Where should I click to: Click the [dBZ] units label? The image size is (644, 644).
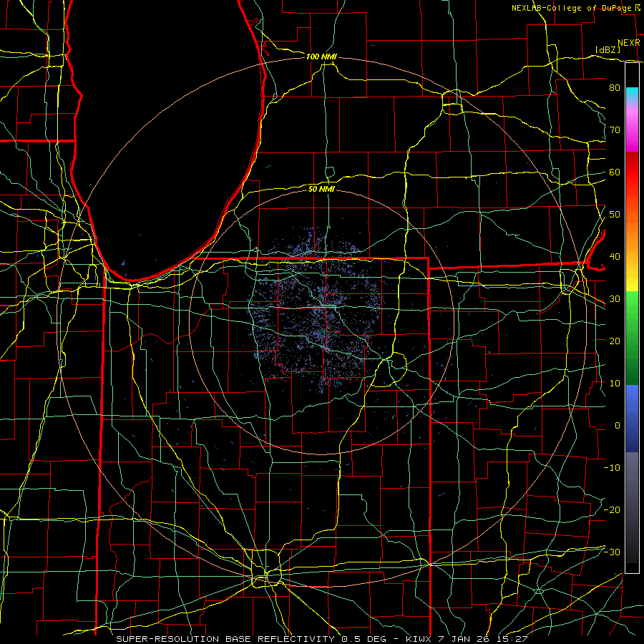[x=608, y=49]
